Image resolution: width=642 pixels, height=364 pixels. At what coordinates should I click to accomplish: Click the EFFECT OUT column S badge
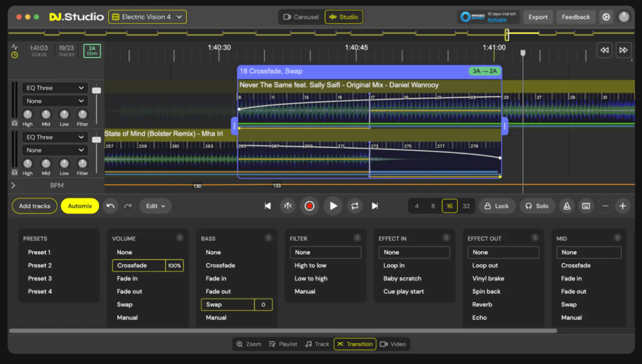pos(535,237)
